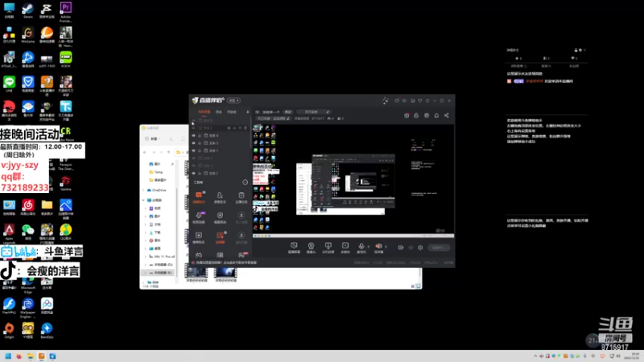Switch to third scene tab in streaming app
The height and width of the screenshot is (362, 644).
232,112
